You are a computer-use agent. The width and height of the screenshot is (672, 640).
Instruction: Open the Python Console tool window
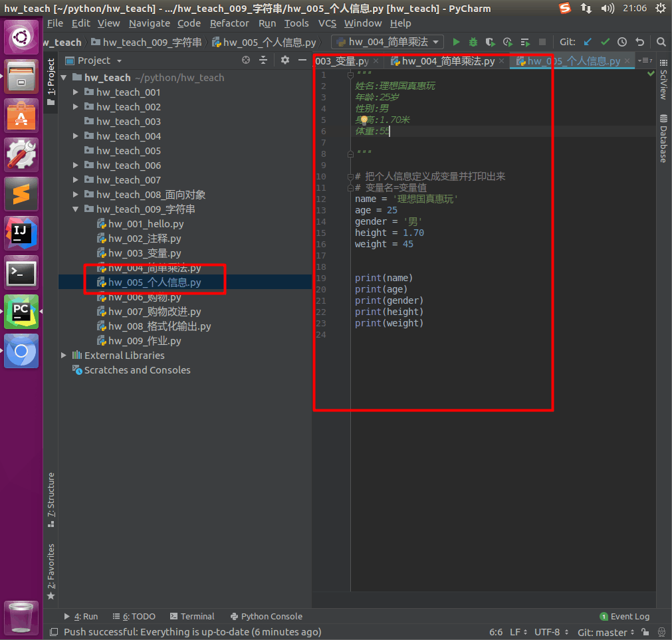coord(266,617)
